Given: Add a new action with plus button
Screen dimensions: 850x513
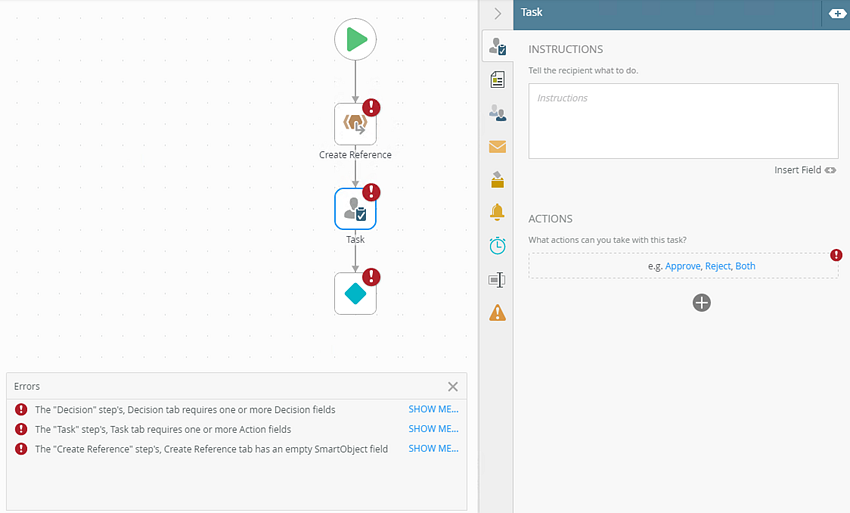Looking at the screenshot, I should click(701, 303).
